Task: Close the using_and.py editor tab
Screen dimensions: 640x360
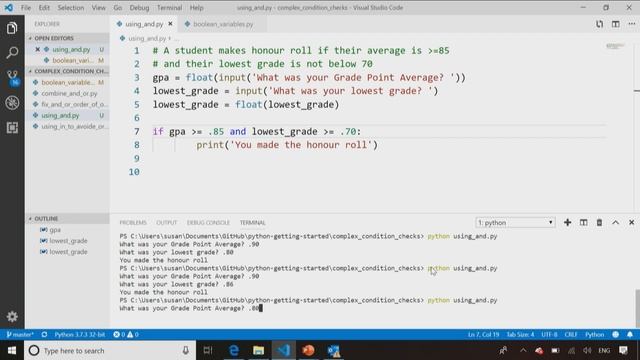Action: click(170, 24)
